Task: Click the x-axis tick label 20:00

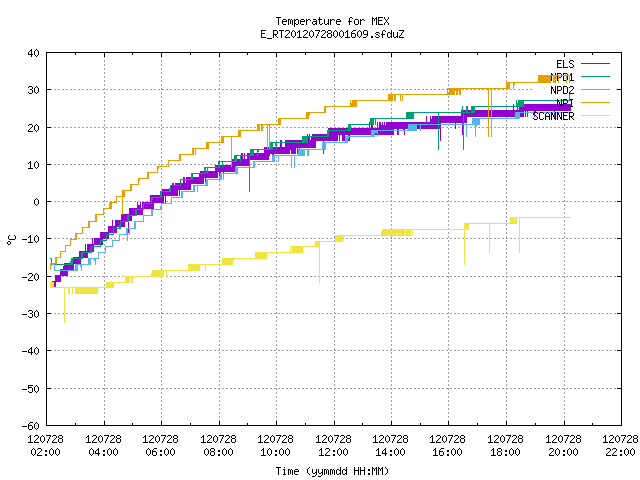Action: tap(564, 452)
